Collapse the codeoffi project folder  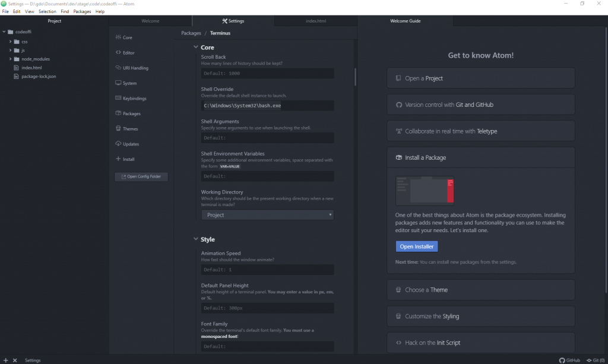click(x=4, y=32)
